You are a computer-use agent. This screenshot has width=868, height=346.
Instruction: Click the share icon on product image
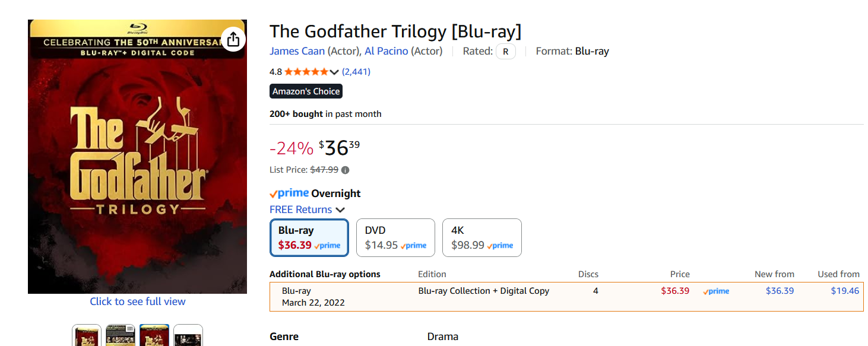pyautogui.click(x=233, y=39)
